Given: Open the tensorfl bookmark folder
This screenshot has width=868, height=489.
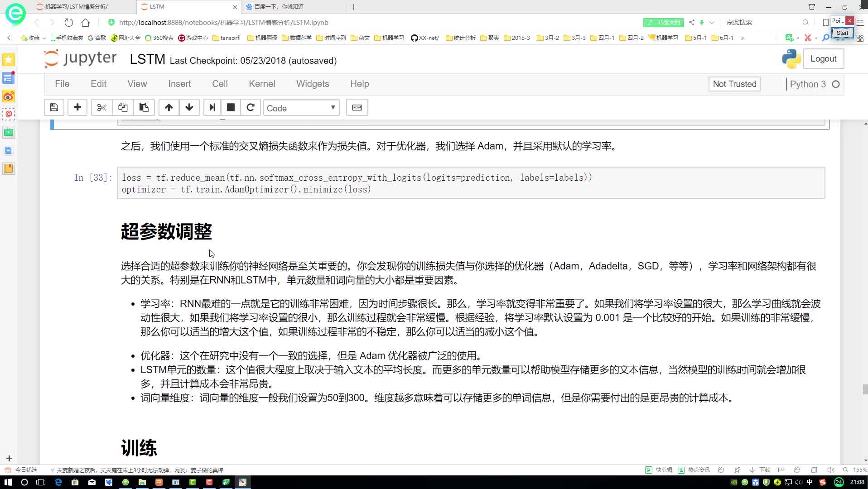Looking at the screenshot, I should click(227, 38).
